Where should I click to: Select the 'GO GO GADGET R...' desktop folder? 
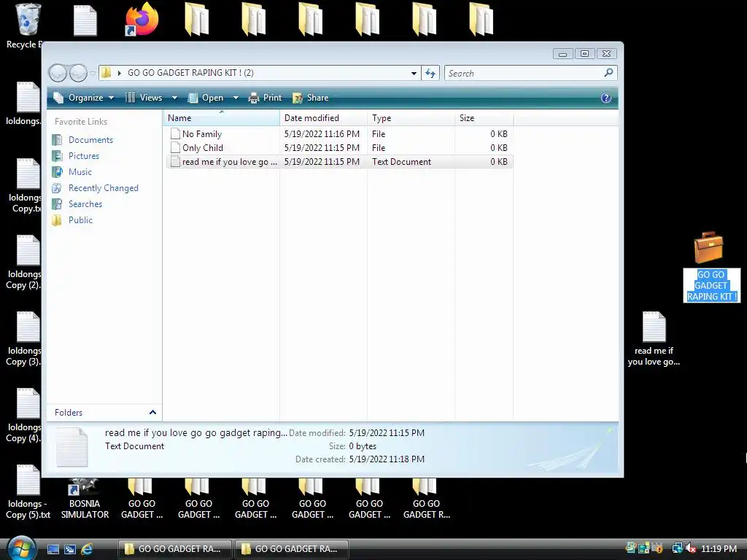tap(426, 499)
